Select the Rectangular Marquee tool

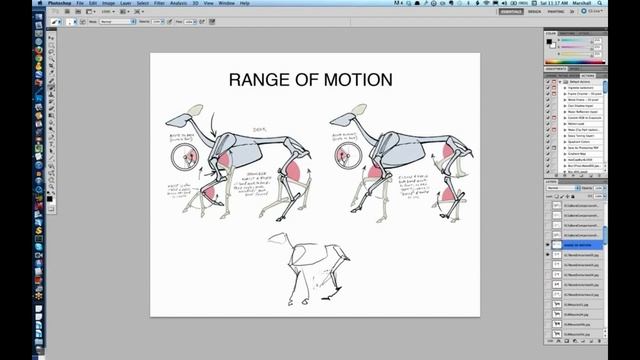51,45
